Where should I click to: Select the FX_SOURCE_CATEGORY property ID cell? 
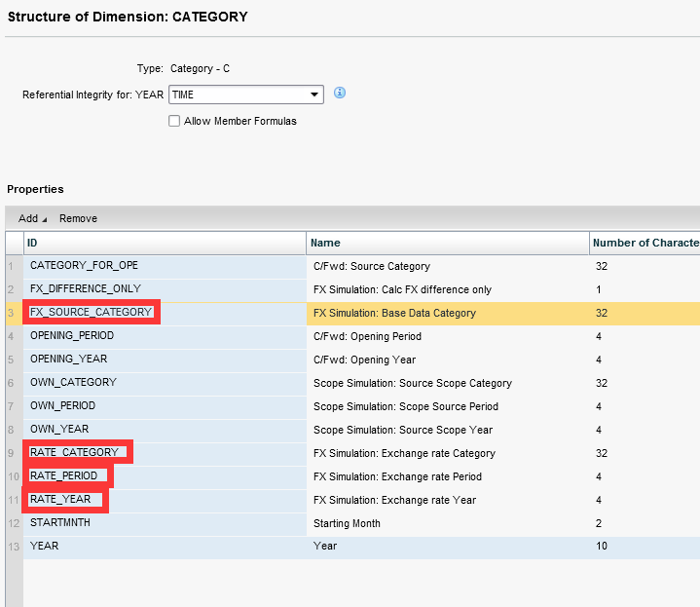point(92,313)
